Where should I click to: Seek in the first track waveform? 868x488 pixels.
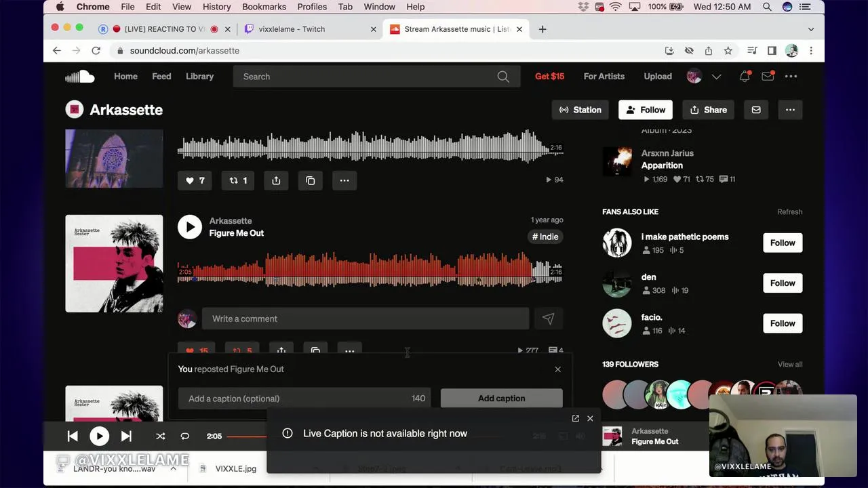(370, 147)
